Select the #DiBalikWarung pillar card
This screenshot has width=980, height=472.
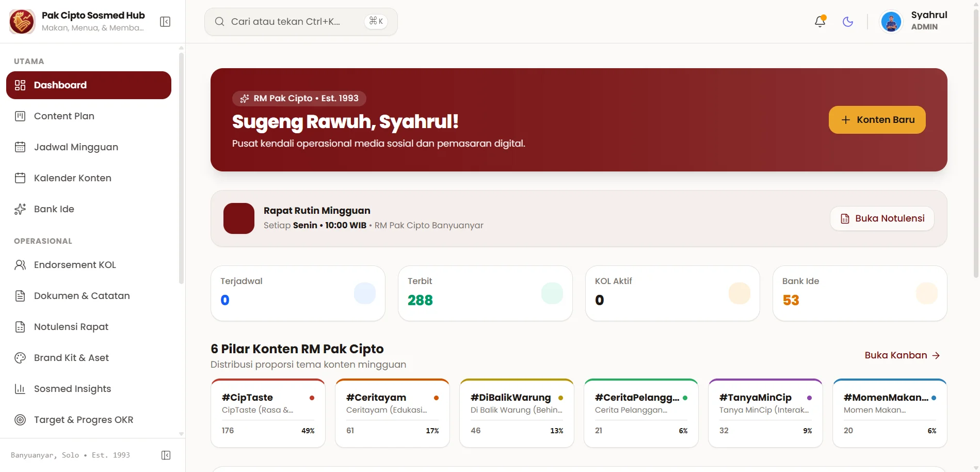[x=517, y=413]
